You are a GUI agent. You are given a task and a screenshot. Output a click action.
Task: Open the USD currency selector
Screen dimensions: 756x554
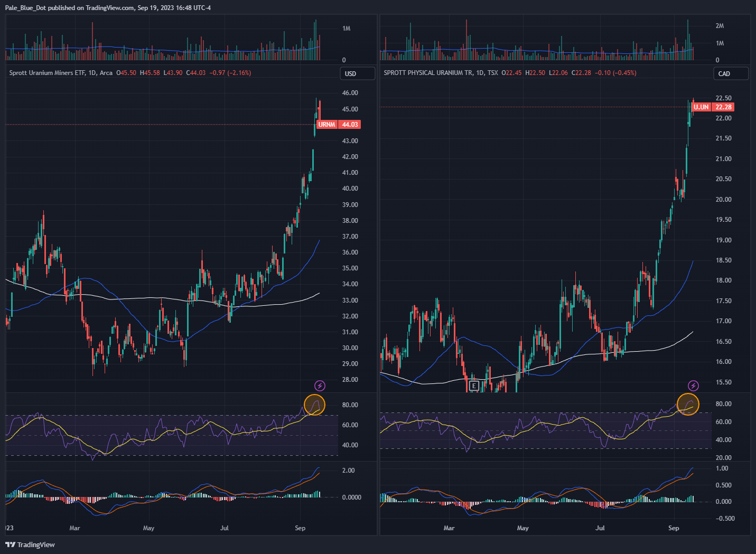coord(357,73)
